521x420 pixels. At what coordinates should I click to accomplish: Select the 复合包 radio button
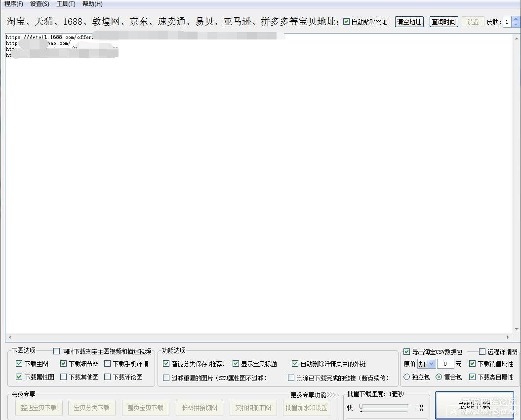coord(439,377)
